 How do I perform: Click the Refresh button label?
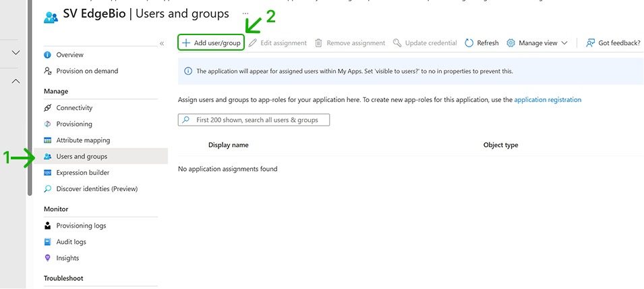[x=488, y=43]
